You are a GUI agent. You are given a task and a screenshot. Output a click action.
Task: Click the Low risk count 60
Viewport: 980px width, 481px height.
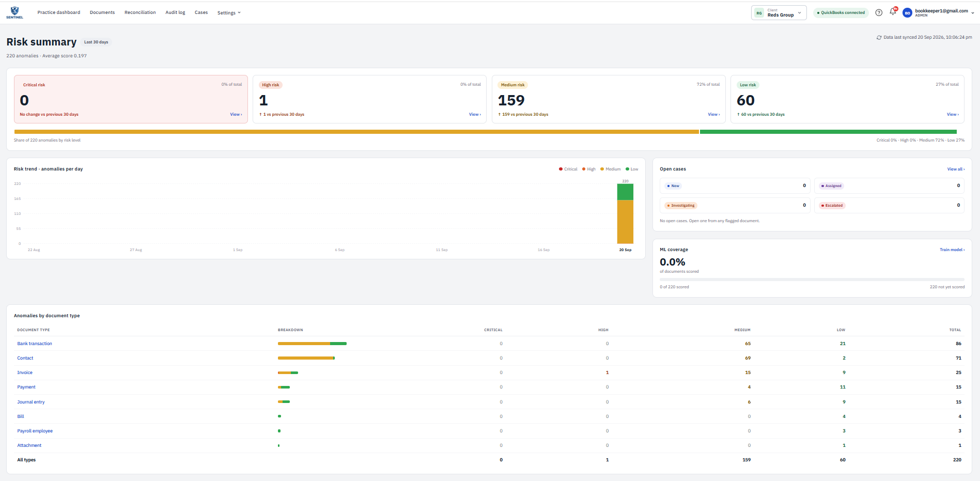pyautogui.click(x=745, y=100)
